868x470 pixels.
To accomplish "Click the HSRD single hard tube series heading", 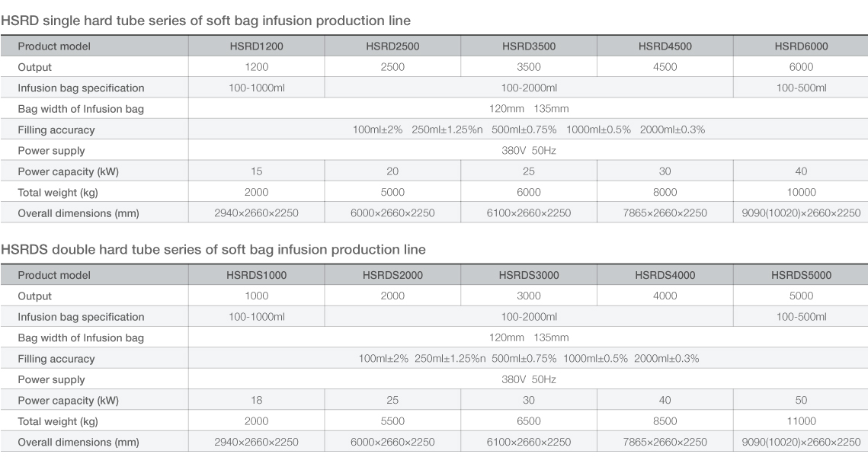I will click(x=206, y=20).
